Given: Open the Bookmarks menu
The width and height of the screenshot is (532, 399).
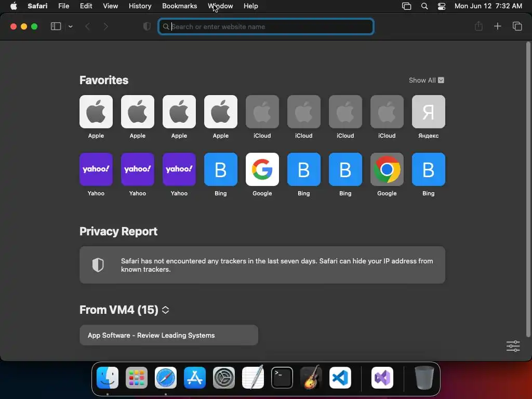Looking at the screenshot, I should pyautogui.click(x=179, y=6).
